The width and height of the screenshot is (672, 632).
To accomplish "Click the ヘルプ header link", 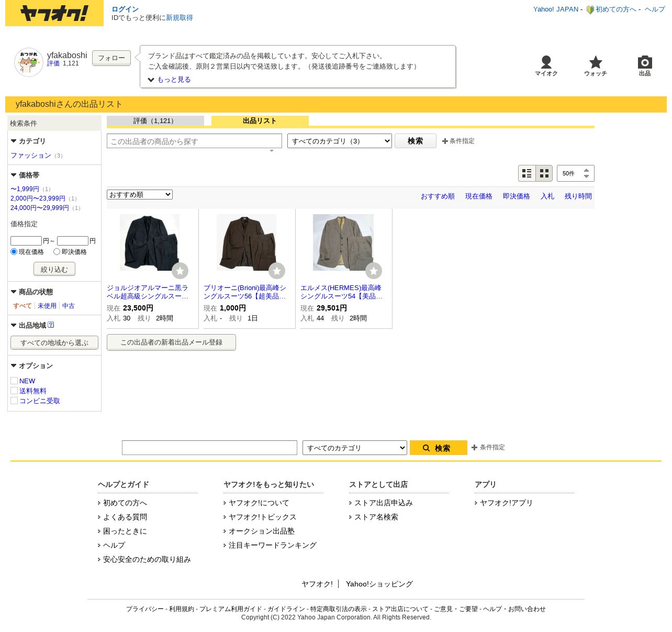I will click(x=655, y=9).
